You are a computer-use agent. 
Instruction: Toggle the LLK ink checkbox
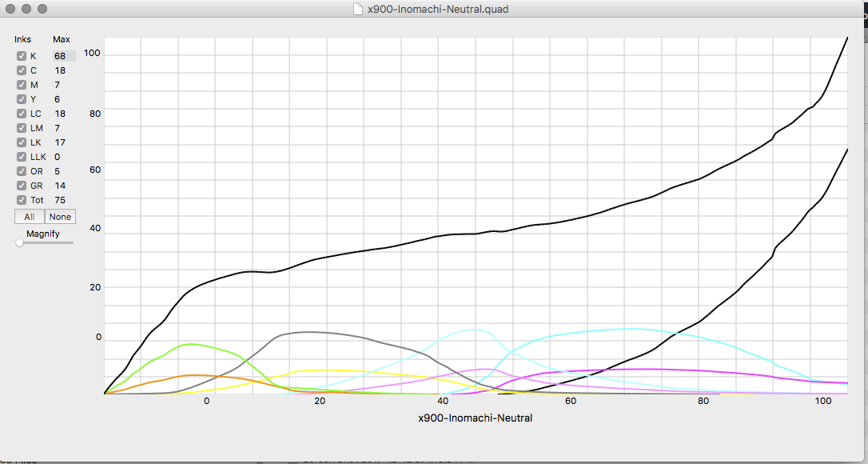coord(22,157)
